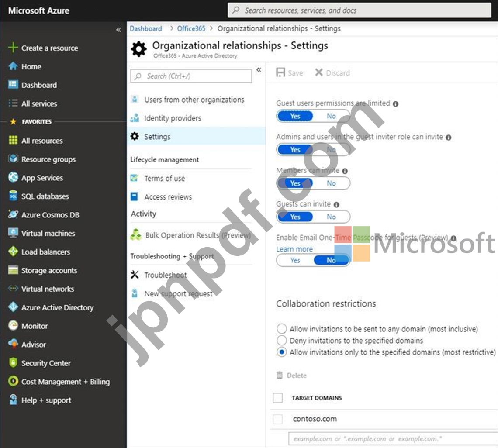The image size is (498, 448).
Task: Open the SQL databases icon
Action: [13, 196]
